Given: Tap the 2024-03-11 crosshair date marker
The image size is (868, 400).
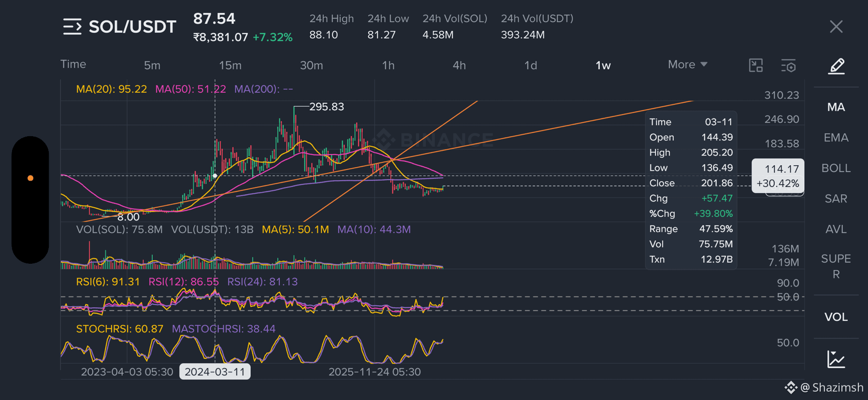Looking at the screenshot, I should tap(215, 371).
